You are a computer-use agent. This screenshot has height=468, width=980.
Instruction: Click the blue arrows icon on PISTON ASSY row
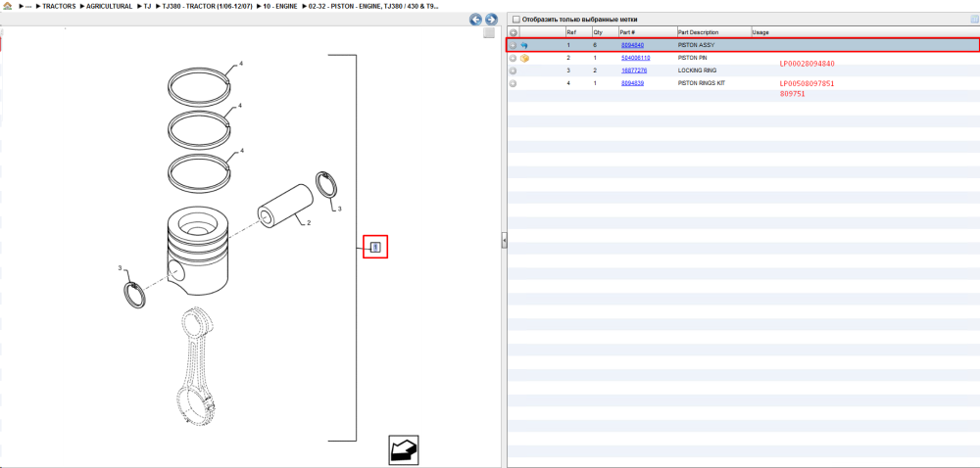coord(524,46)
